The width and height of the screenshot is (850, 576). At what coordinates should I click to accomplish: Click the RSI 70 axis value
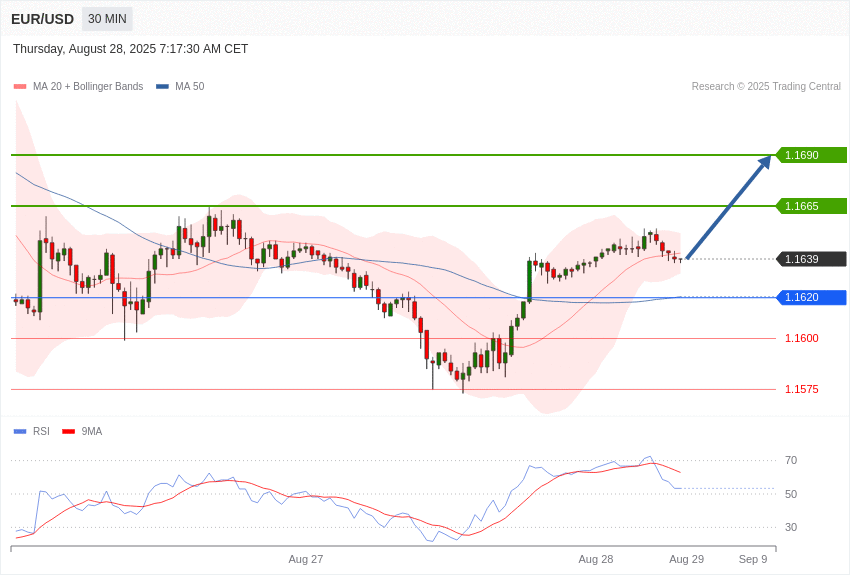click(x=791, y=461)
